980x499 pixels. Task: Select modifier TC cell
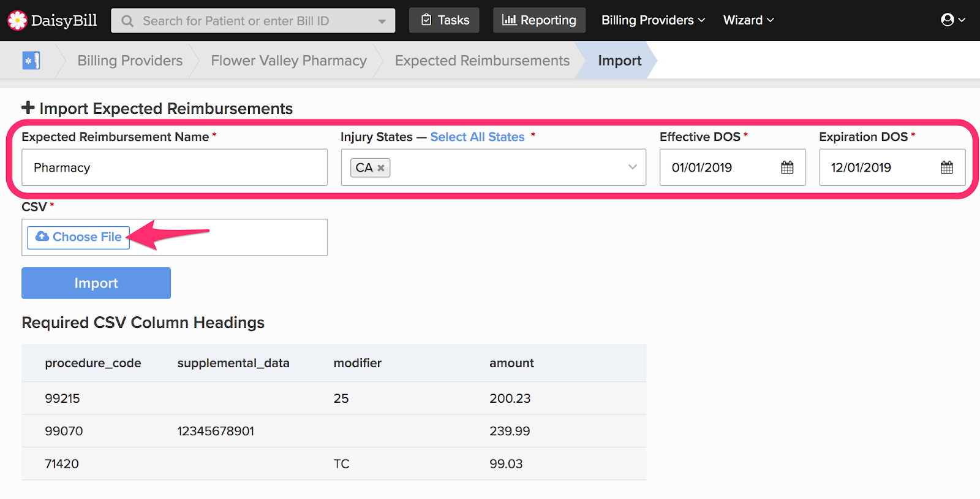point(342,463)
